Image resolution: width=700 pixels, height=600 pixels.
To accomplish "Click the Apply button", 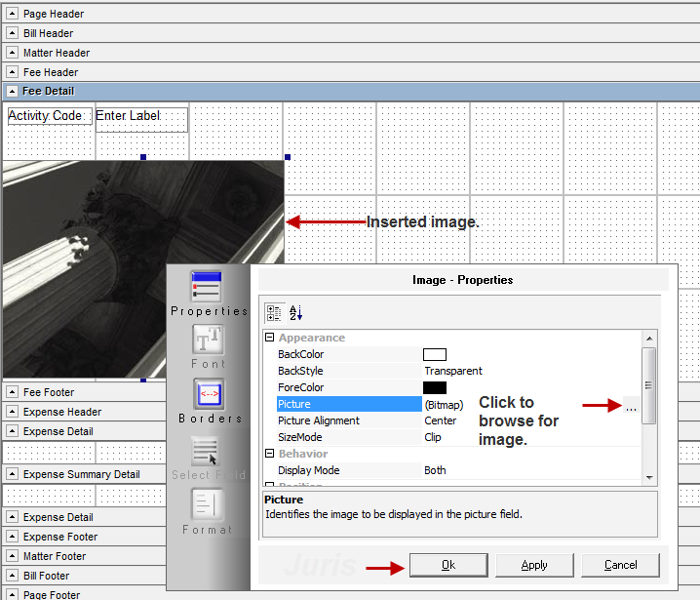I will [x=534, y=565].
